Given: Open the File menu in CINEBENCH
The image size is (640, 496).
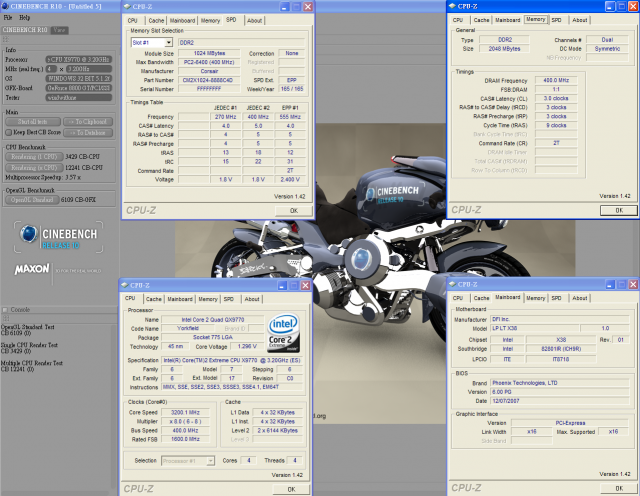Looking at the screenshot, I should coord(7,18).
